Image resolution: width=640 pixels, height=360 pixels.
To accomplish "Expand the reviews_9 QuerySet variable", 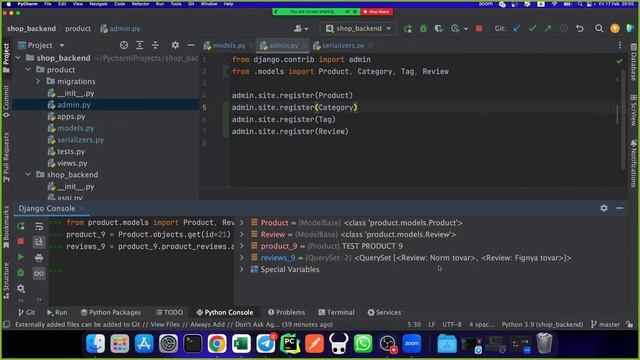I will (242, 258).
